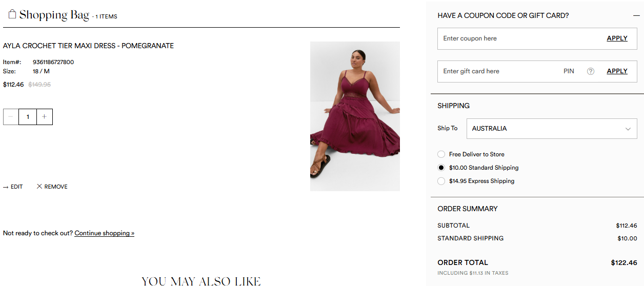
Task: Click the dropdown chevron next to Australia
Action: point(628,129)
